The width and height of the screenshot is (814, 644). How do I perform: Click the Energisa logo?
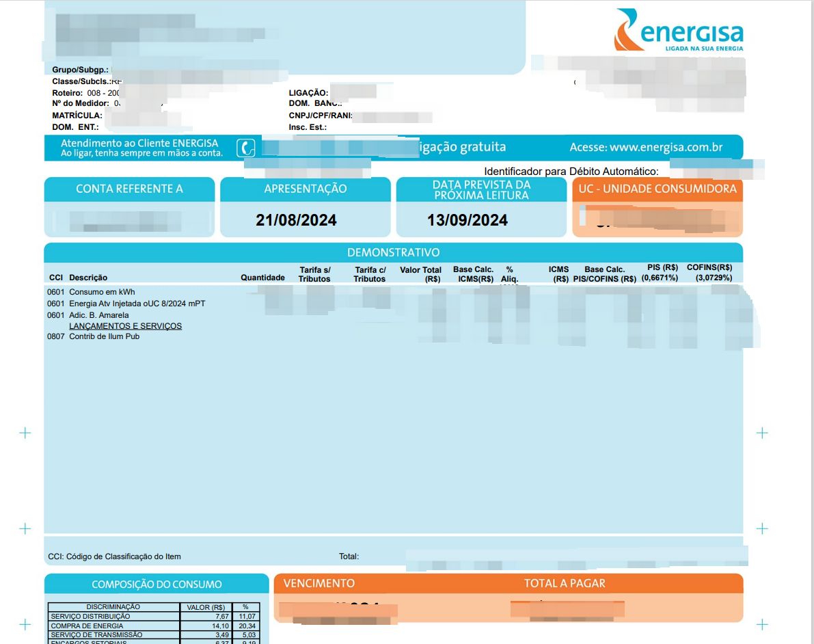coord(679,29)
